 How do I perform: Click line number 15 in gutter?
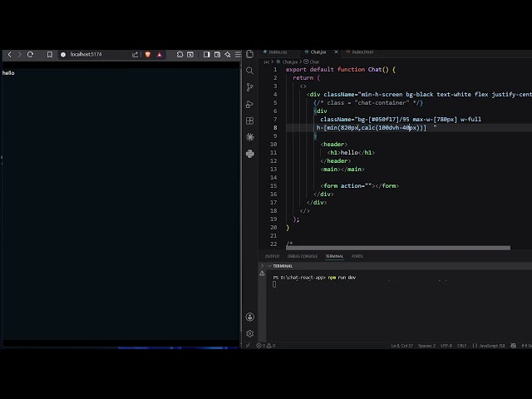(273, 186)
